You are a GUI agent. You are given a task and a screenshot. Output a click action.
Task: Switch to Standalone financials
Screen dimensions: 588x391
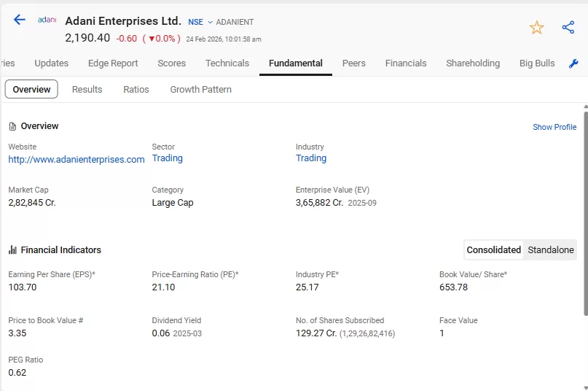(x=551, y=249)
